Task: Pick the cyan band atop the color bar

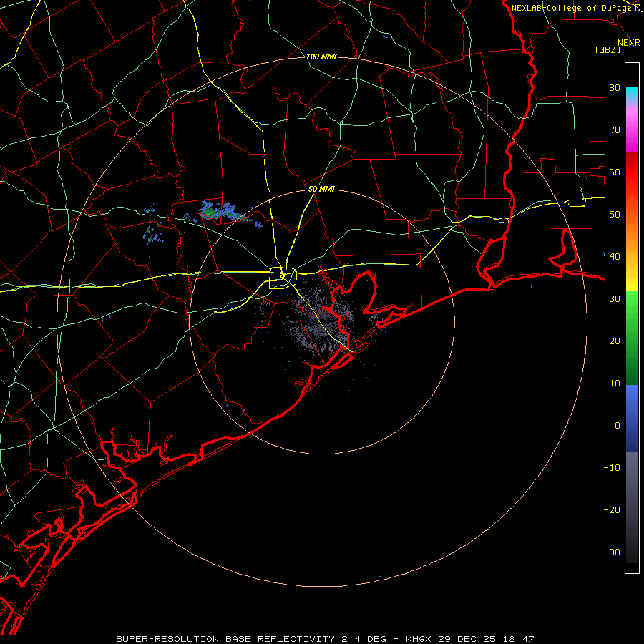Action: [x=632, y=94]
